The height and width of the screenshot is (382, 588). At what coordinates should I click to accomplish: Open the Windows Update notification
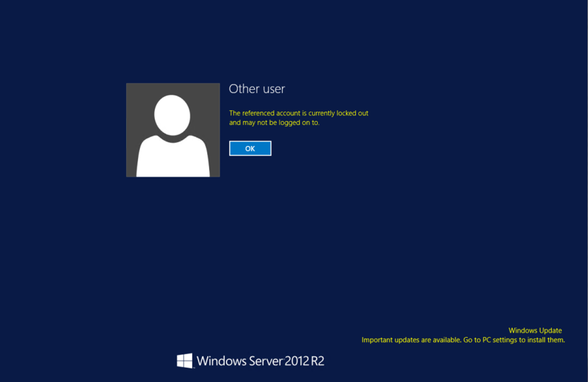click(x=535, y=330)
